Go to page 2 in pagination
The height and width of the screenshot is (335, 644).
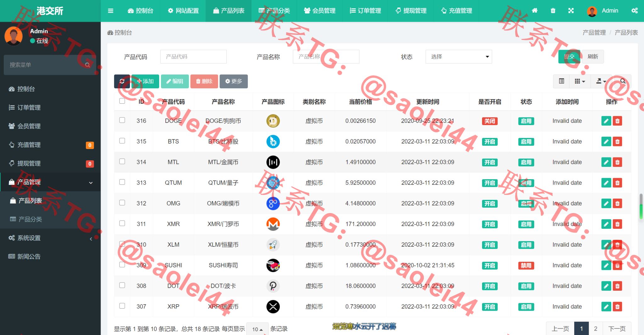point(596,329)
